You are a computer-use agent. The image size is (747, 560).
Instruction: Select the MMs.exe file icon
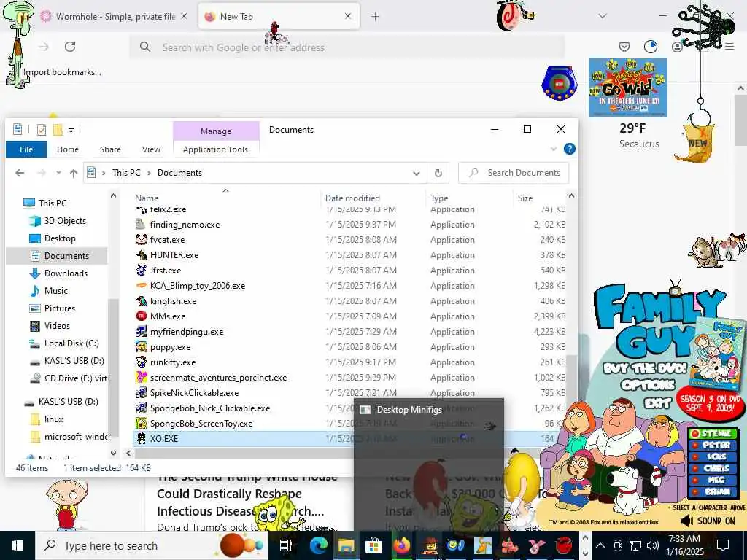(141, 316)
